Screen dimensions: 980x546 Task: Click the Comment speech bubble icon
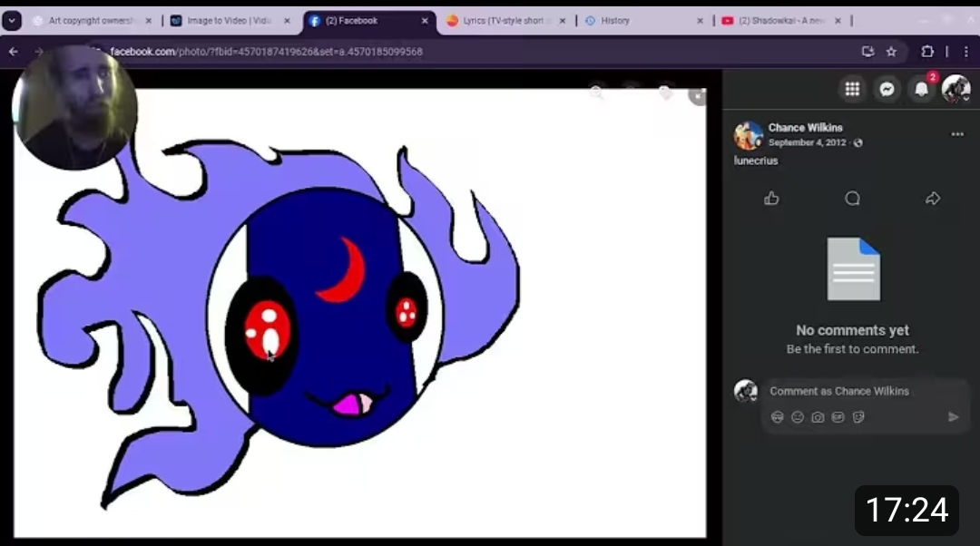[x=852, y=199]
